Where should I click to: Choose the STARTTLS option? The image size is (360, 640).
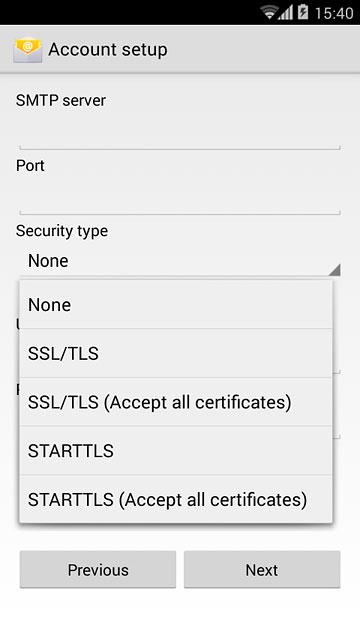176,451
